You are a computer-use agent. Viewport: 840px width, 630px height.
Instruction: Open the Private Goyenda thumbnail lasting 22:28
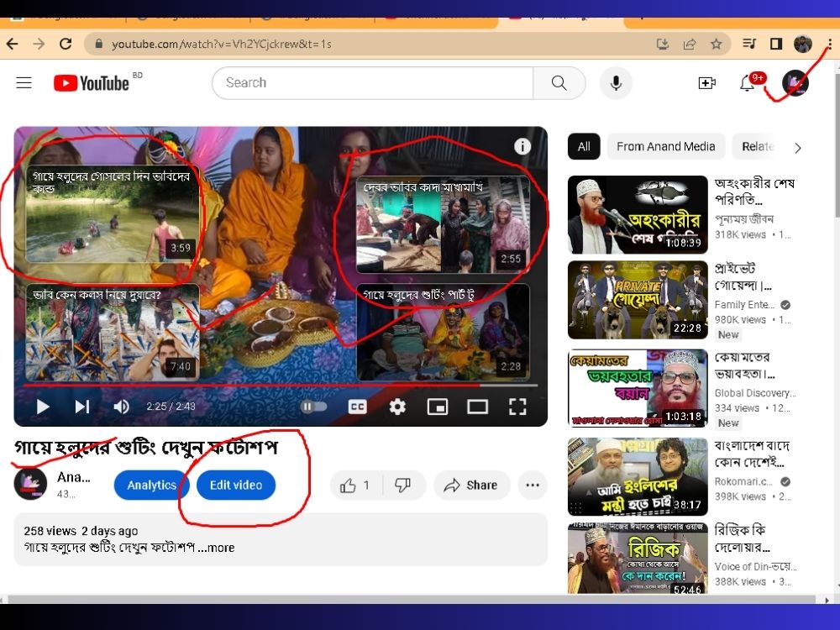(x=638, y=300)
